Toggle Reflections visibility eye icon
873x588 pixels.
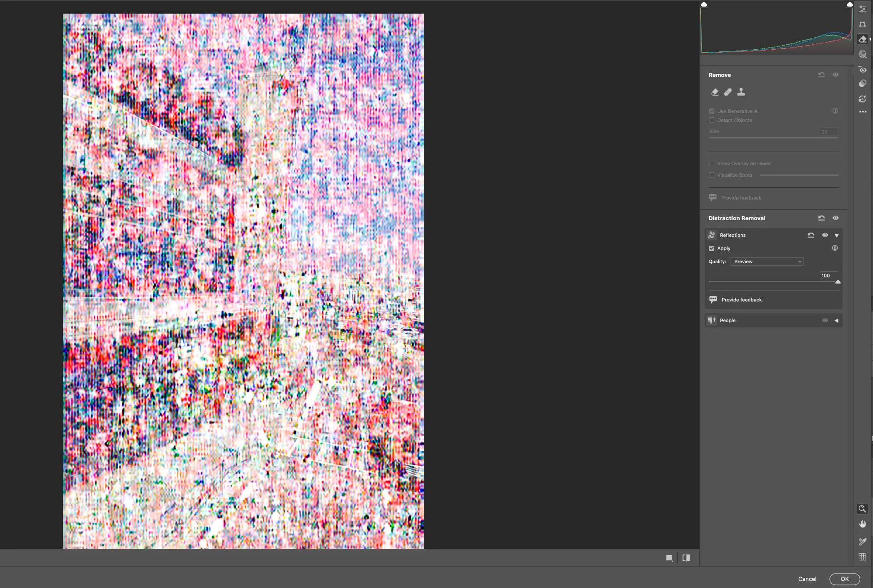(x=825, y=235)
